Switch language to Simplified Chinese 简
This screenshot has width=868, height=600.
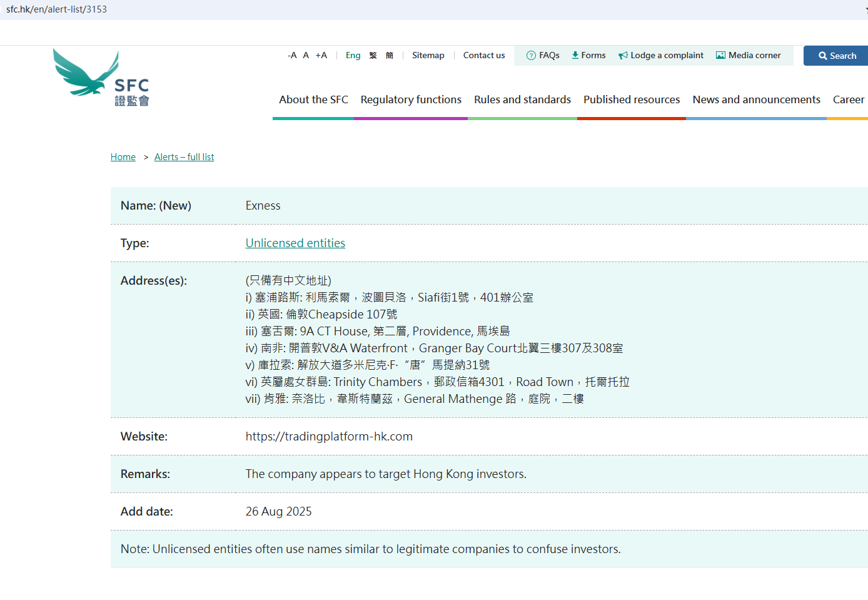coord(389,56)
